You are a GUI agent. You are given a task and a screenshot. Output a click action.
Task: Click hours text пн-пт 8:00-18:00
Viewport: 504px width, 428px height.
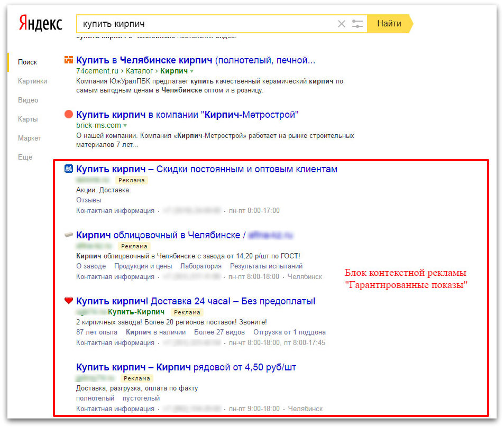point(254,277)
